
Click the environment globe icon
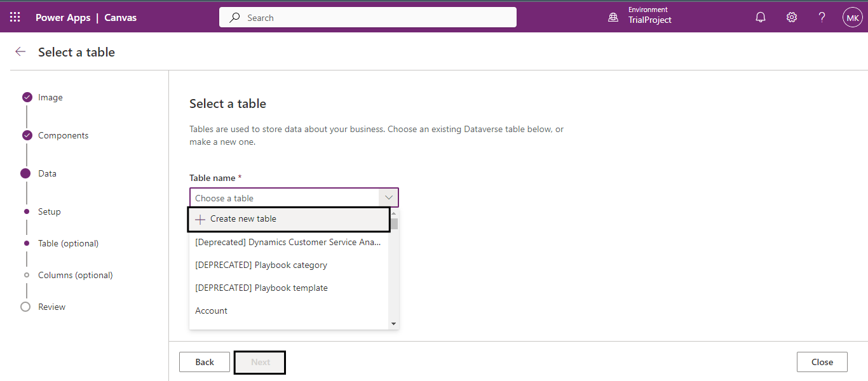point(613,17)
